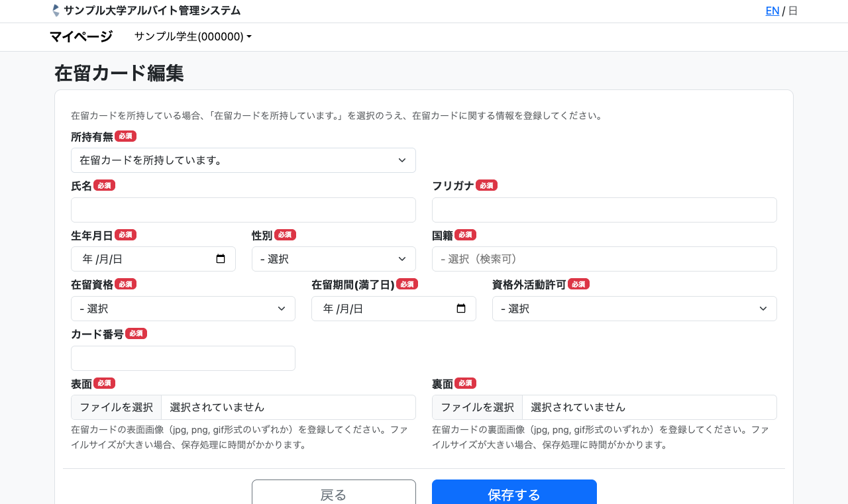Choose a file for 裏面 image
This screenshot has height=504, width=848.
(x=478, y=407)
